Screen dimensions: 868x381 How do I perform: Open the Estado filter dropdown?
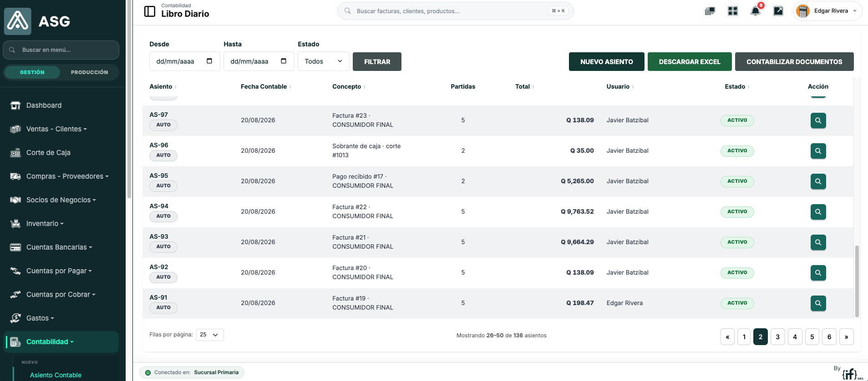pyautogui.click(x=323, y=61)
